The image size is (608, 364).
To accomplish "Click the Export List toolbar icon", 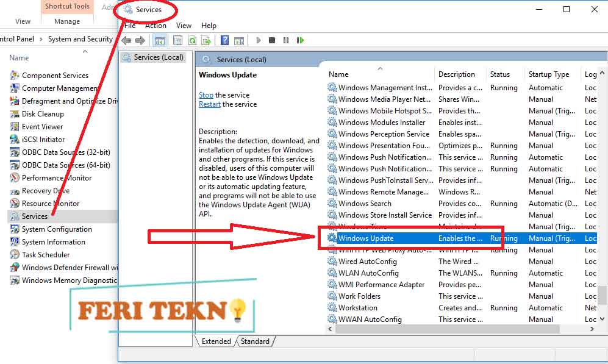I will tap(206, 40).
